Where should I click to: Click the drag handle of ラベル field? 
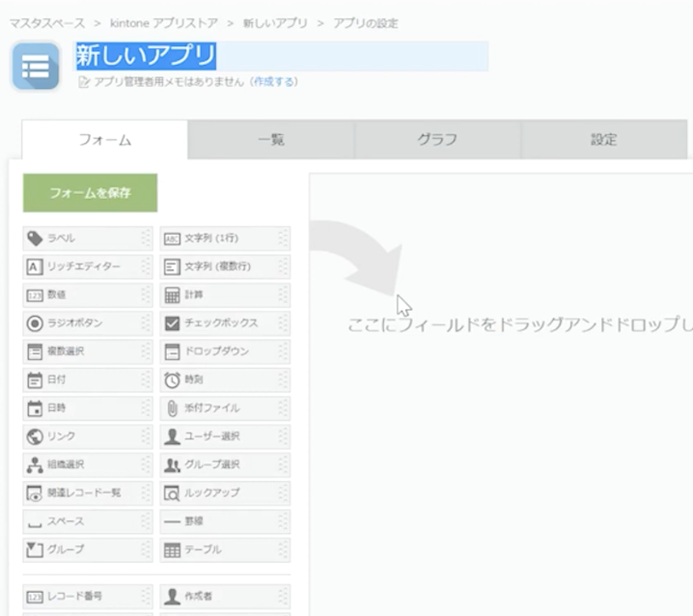point(146,238)
